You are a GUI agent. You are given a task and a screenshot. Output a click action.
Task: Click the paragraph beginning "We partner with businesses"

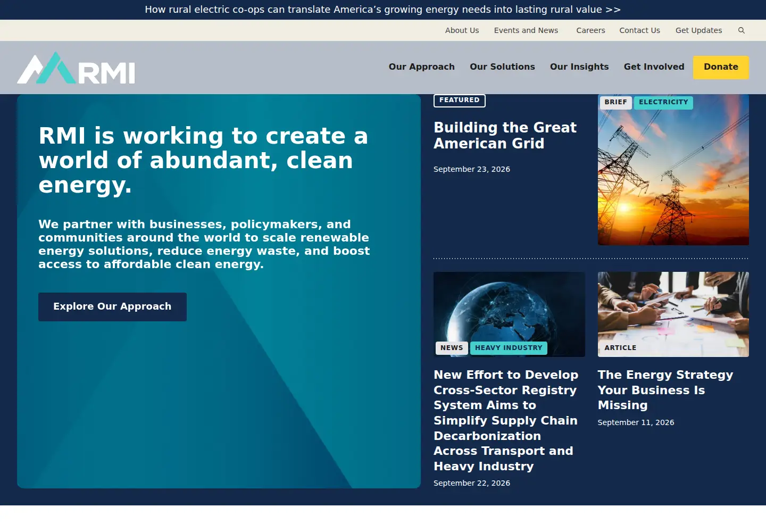click(204, 244)
